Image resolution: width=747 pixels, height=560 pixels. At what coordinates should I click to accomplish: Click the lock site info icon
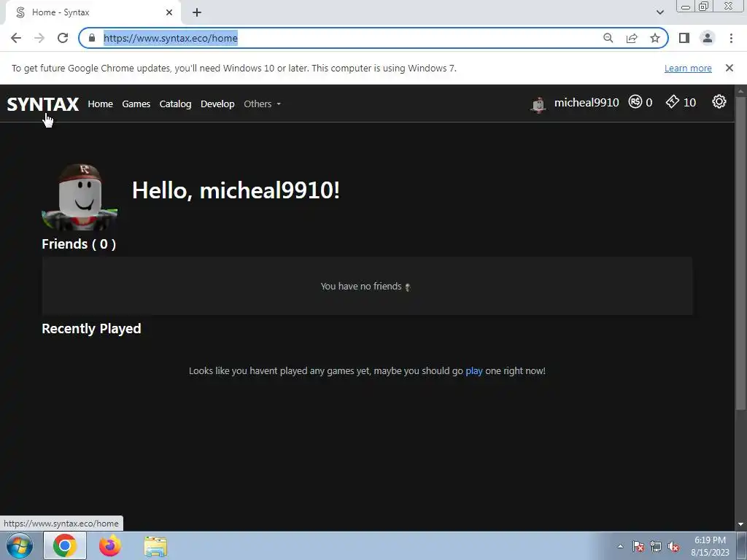pyautogui.click(x=92, y=38)
